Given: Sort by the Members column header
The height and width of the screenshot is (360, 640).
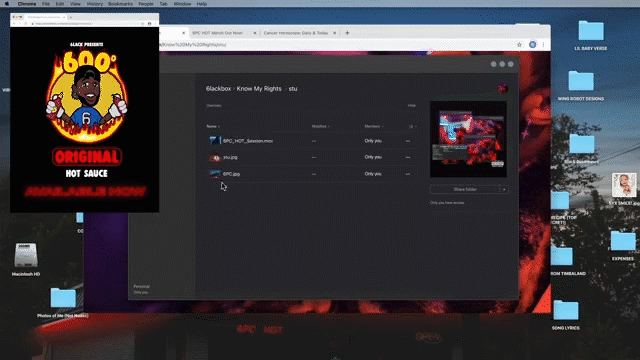Looking at the screenshot, I should point(373,126).
